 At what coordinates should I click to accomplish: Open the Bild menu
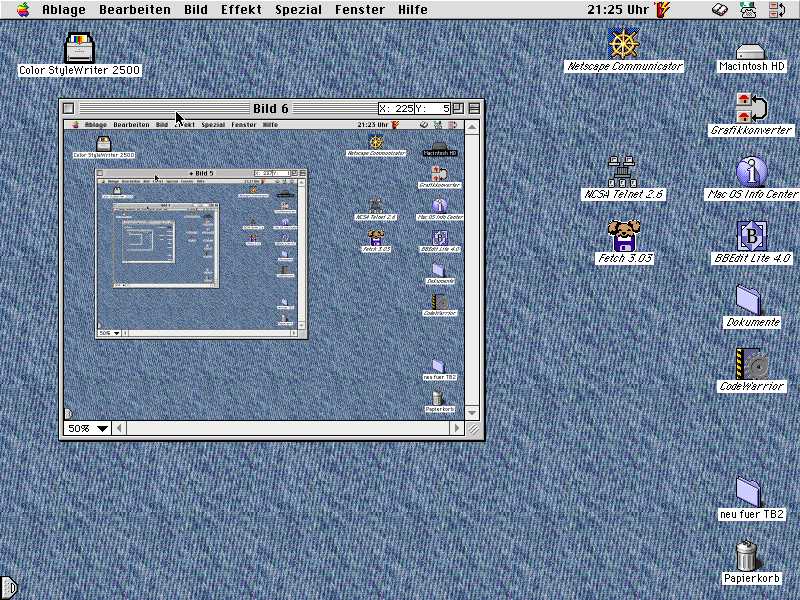[195, 10]
